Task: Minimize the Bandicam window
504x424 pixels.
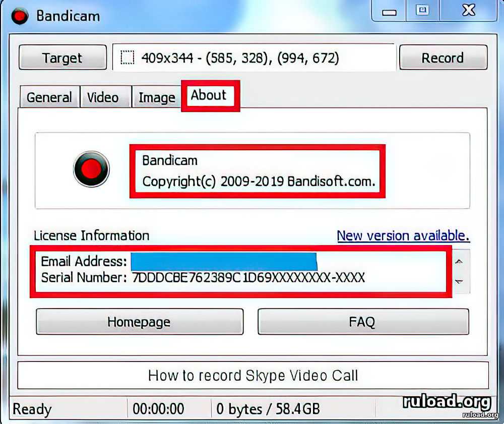Action: pyautogui.click(x=389, y=11)
